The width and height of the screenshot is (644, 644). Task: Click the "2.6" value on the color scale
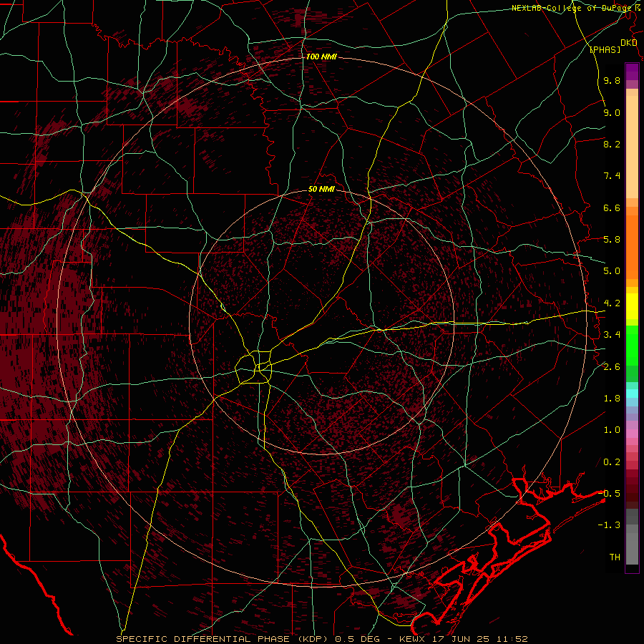pyautogui.click(x=612, y=367)
